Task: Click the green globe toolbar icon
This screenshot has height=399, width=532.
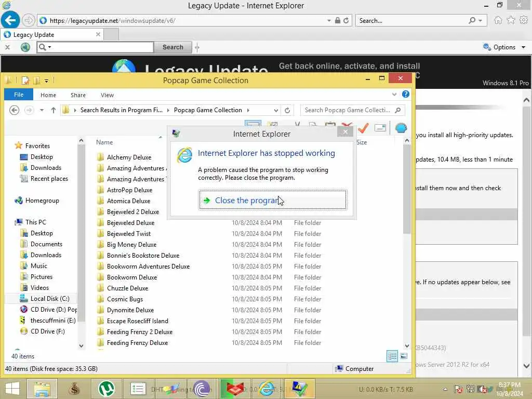Action: [25, 47]
